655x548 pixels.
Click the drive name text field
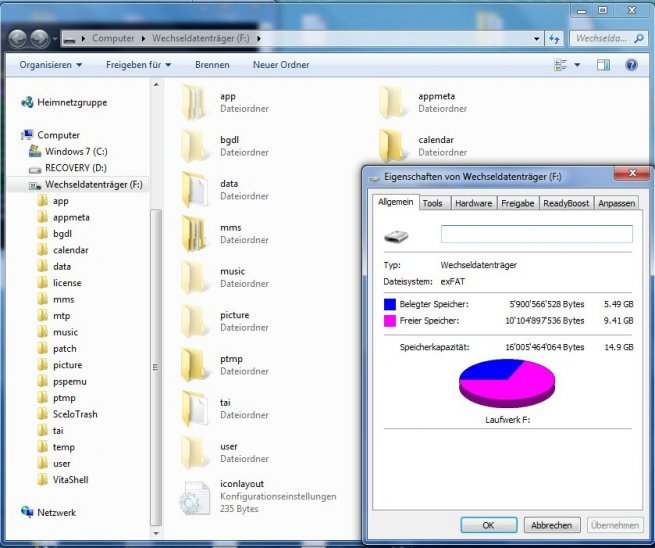tap(537, 234)
